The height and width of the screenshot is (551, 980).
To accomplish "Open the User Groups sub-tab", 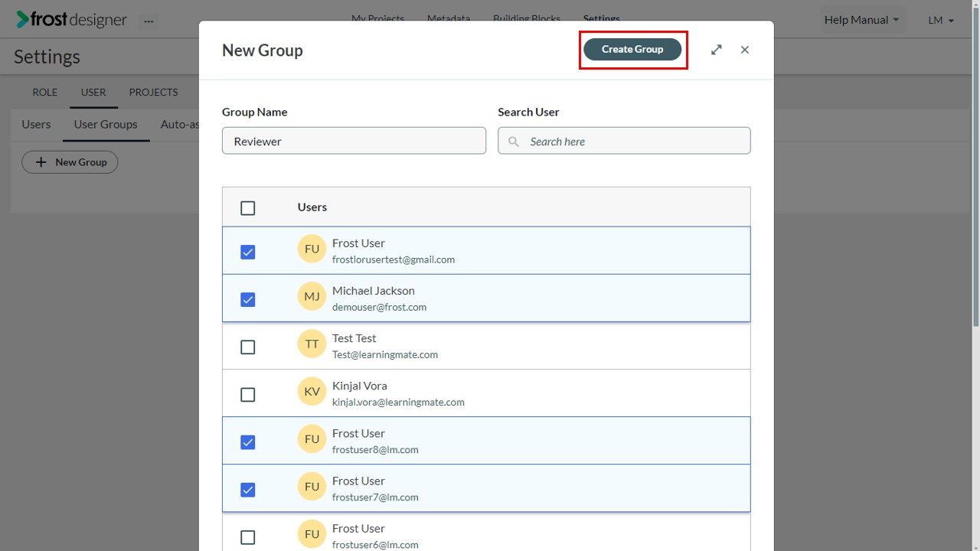I will 106,124.
